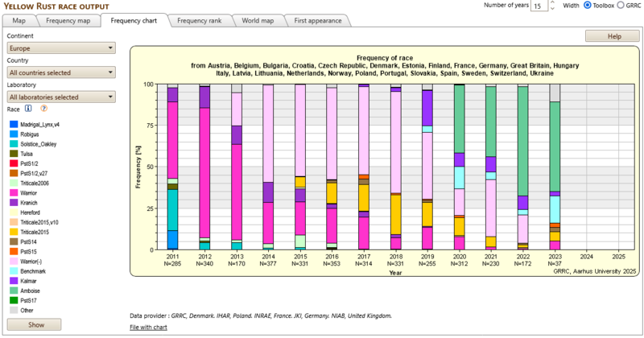Select the GRRC width radio button
This screenshot has width=644, height=338.
click(620, 6)
